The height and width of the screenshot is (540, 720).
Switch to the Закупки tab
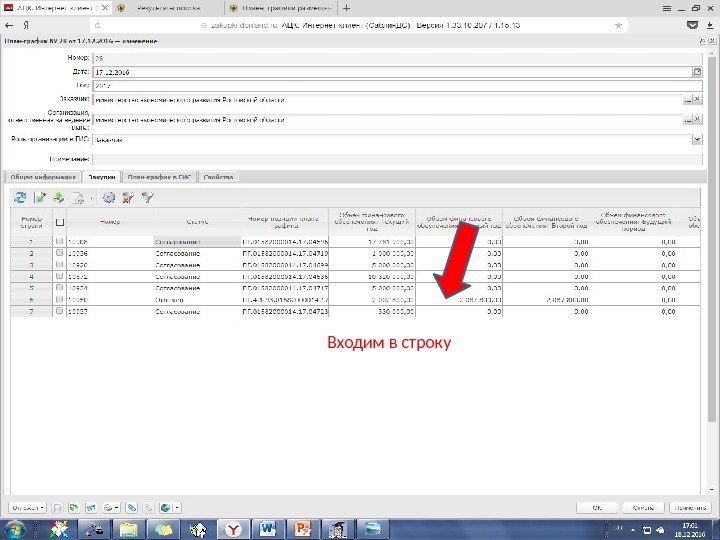point(101,177)
